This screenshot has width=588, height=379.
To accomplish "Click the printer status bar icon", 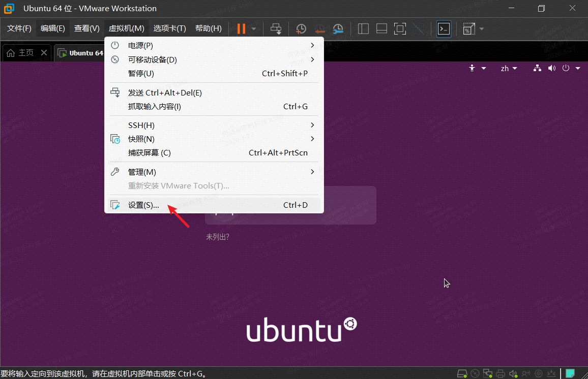I will pyautogui.click(x=500, y=373).
